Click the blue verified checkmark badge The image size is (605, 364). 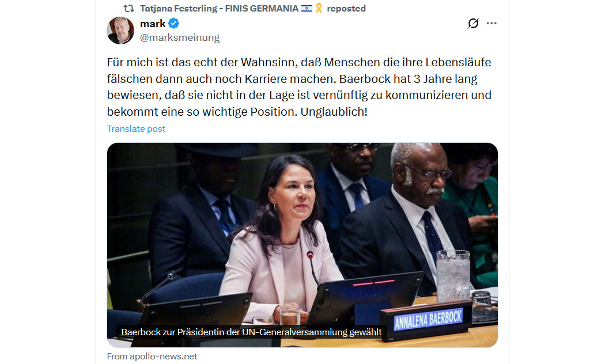coord(174,24)
